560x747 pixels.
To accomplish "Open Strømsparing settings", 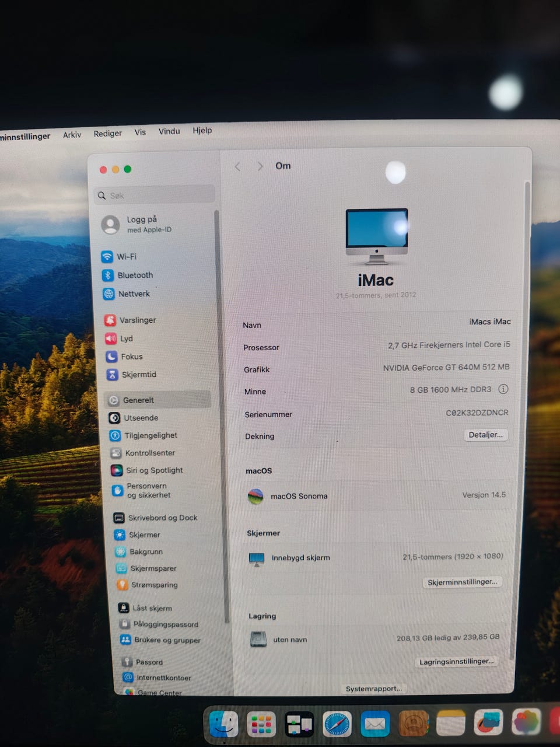I will tap(148, 585).
